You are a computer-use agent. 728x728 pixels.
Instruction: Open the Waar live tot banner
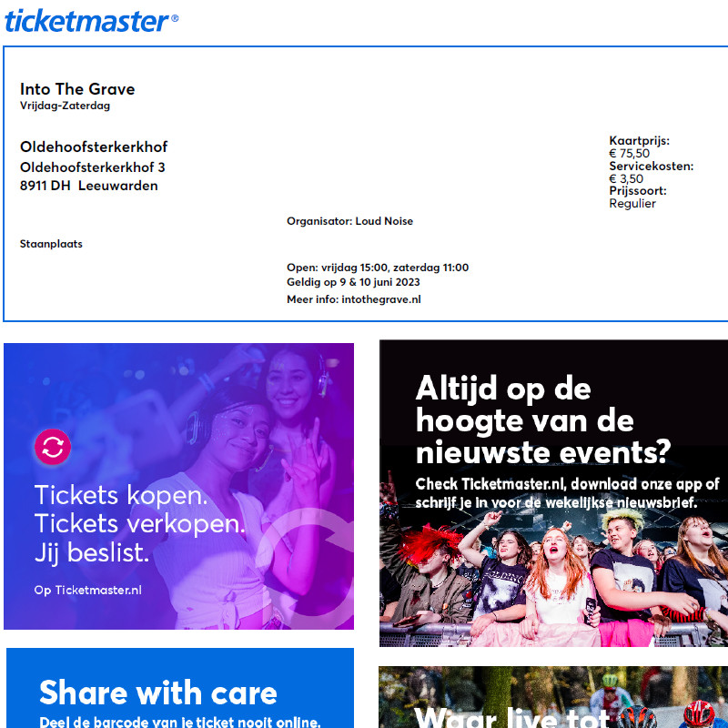[553, 697]
